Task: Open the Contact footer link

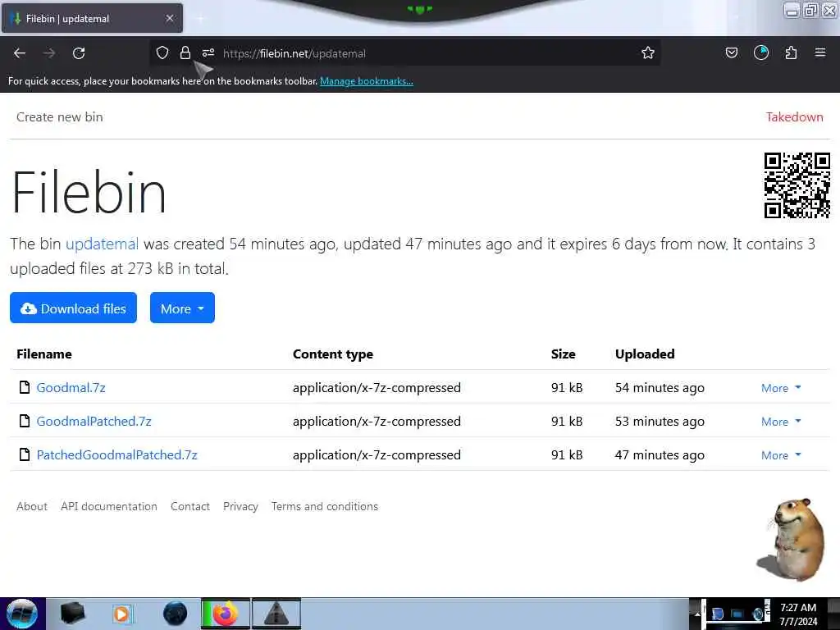Action: point(190,506)
